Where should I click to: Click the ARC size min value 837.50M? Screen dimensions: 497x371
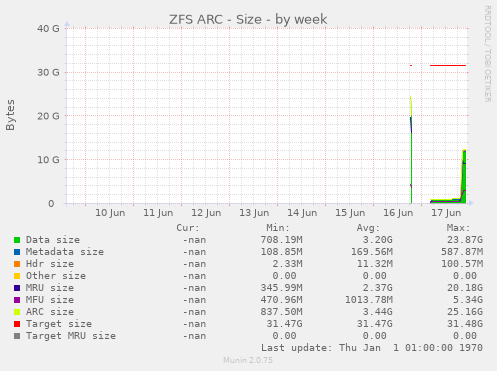(281, 312)
